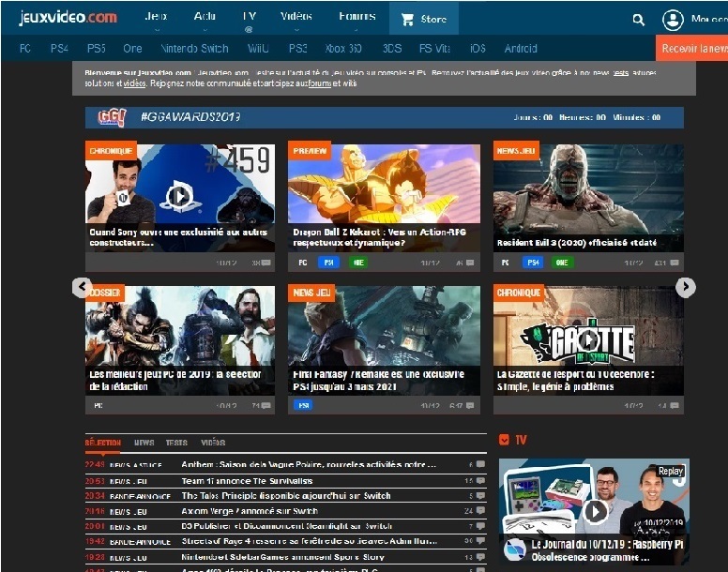Open comments icon on Dragon Ball Z card
Viewport: 728px width, 572px height.
tap(470, 263)
